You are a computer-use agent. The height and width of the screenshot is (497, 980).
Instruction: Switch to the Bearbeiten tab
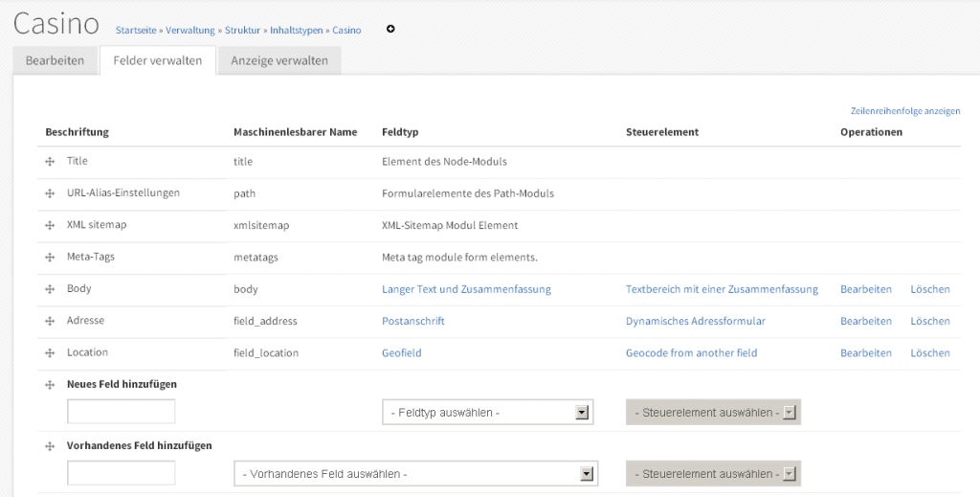[55, 61]
